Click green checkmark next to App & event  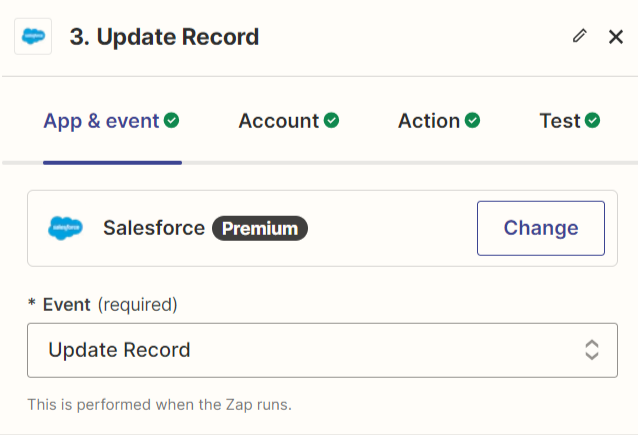pyautogui.click(x=171, y=120)
